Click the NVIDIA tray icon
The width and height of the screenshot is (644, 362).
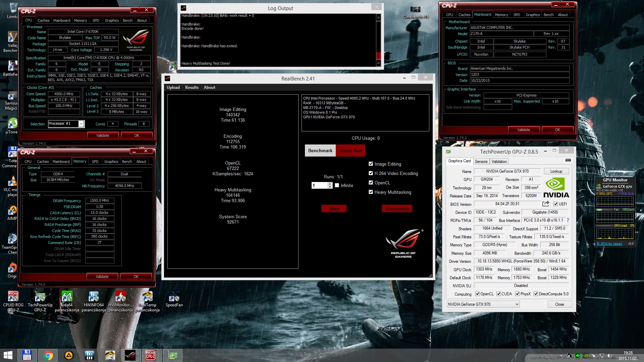(x=586, y=356)
